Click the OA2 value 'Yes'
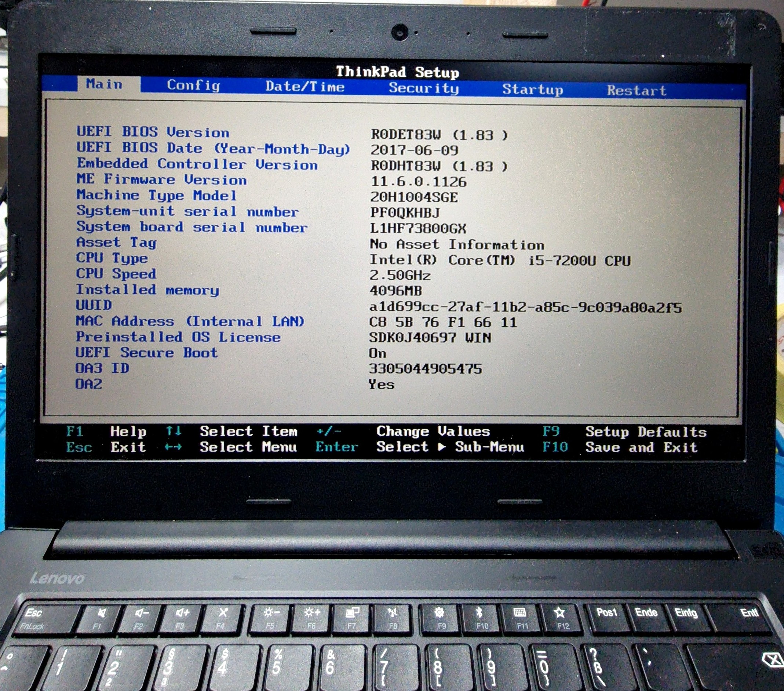The width and height of the screenshot is (784, 691). [381, 385]
